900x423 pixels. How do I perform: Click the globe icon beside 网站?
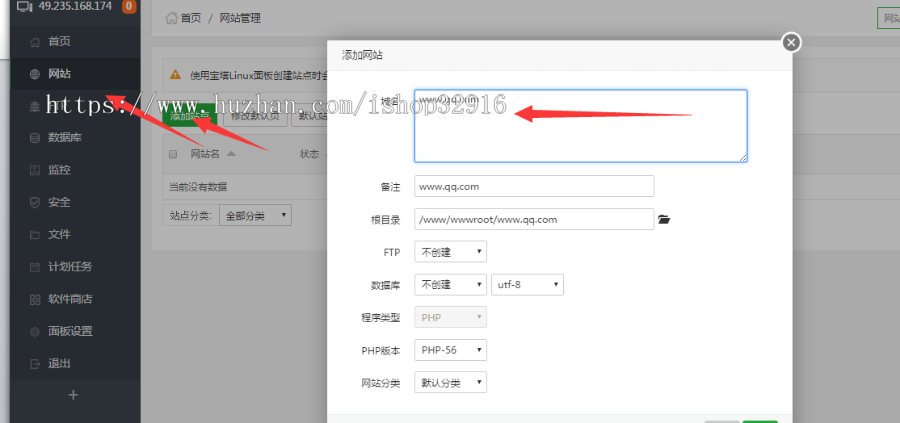35,73
